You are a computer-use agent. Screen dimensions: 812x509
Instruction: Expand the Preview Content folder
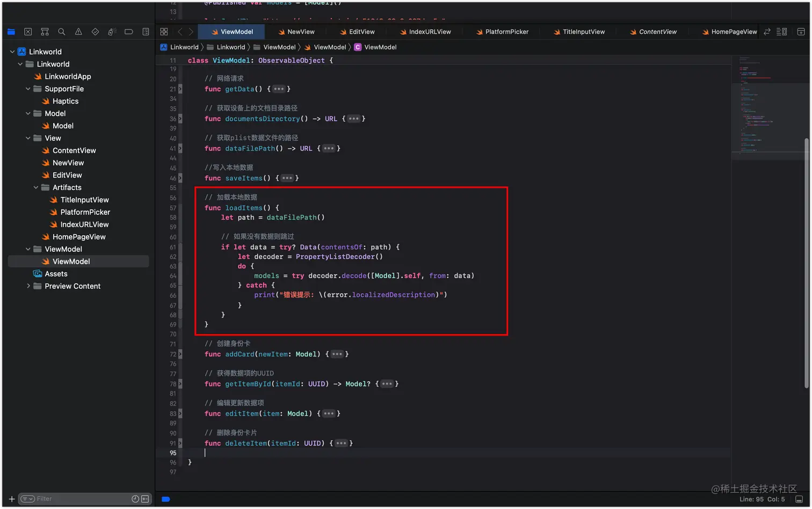(x=28, y=286)
